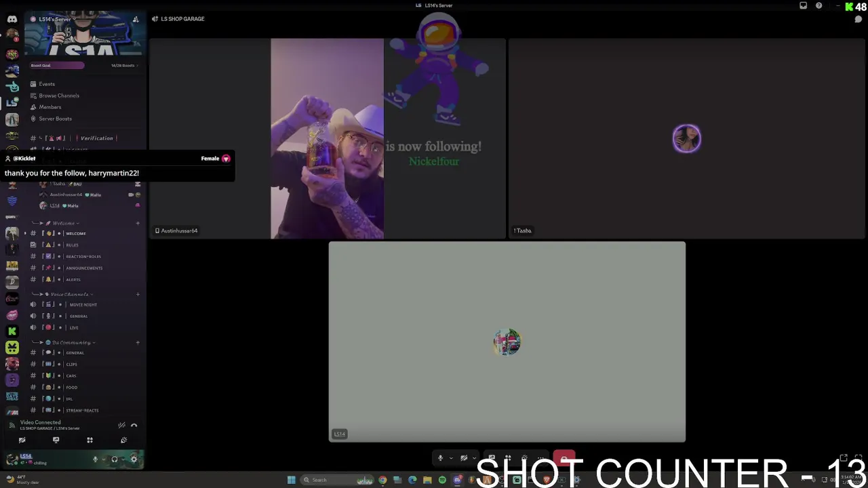
Task: Disconnect from voice using phone icon
Action: (x=134, y=425)
